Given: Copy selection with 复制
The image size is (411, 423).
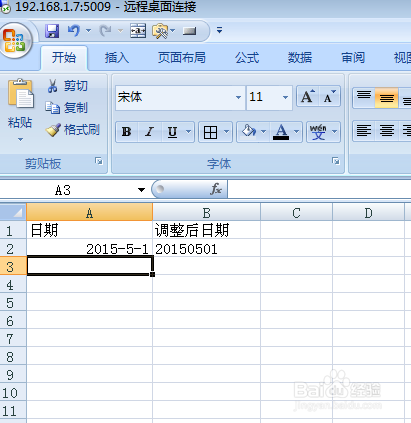Looking at the screenshot, I should [x=67, y=108].
